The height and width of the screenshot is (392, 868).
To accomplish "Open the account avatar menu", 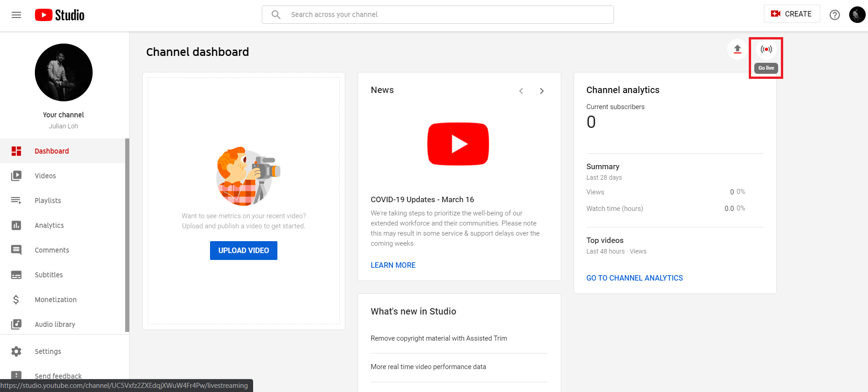I will [x=857, y=15].
